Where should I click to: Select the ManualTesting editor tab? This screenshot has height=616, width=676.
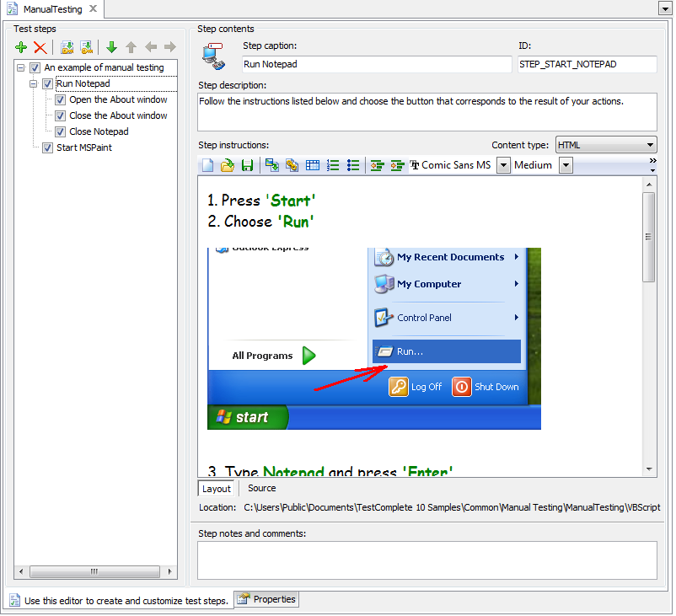pyautogui.click(x=52, y=9)
